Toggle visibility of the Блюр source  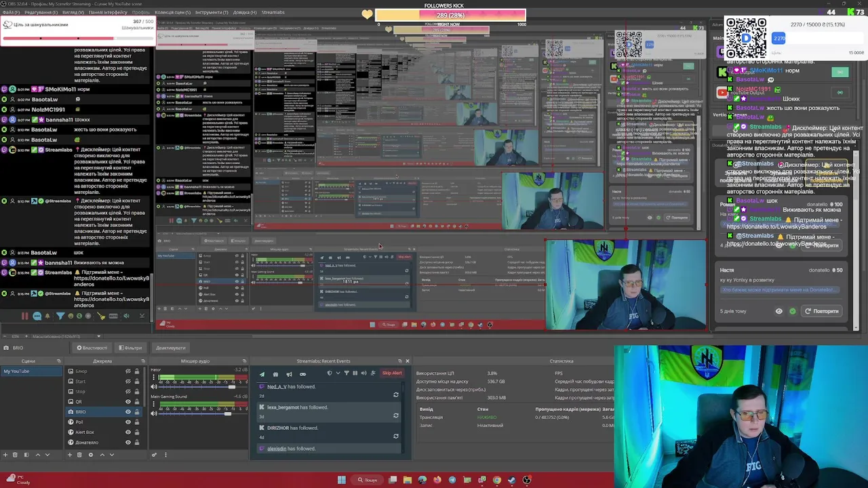click(128, 371)
